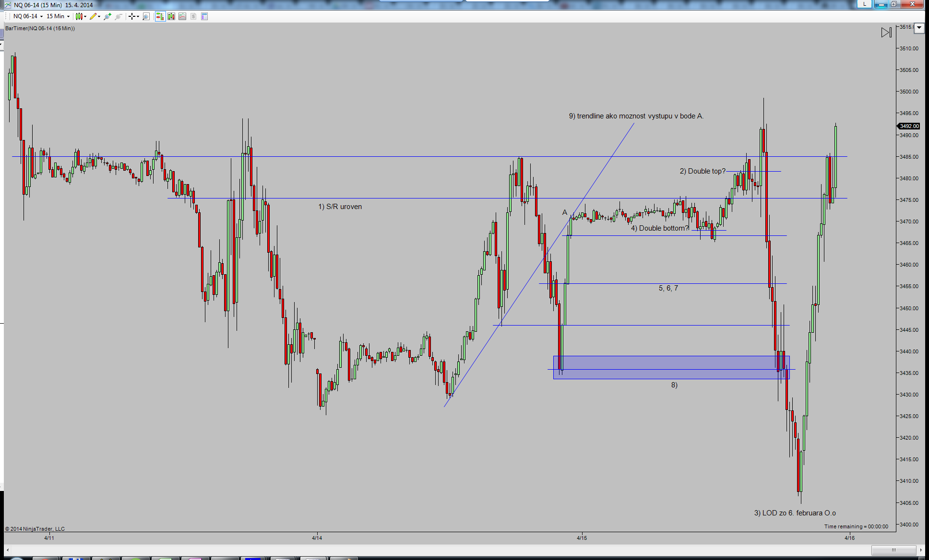
Task: Click horizontal scrollbar right arrow
Action: (921, 550)
